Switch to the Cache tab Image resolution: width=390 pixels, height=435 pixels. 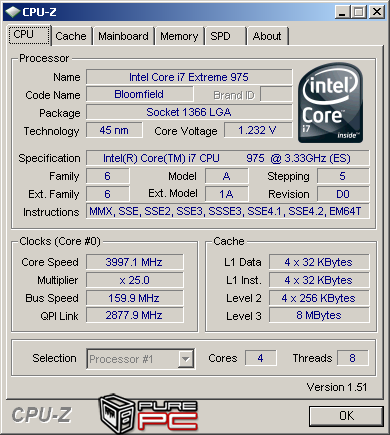(x=71, y=36)
